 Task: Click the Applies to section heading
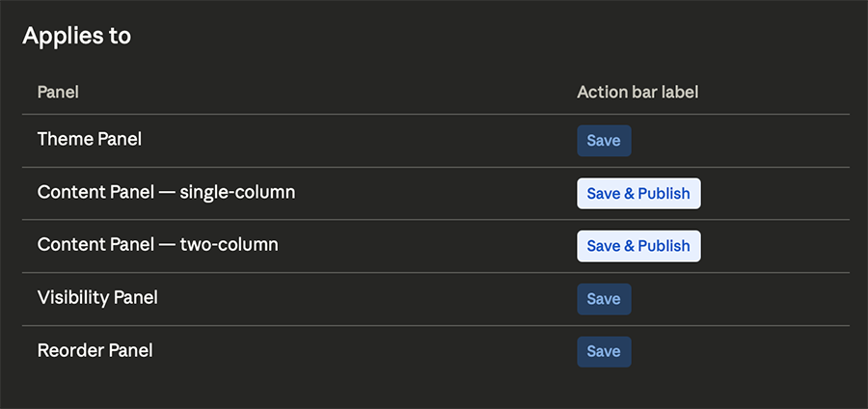77,37
